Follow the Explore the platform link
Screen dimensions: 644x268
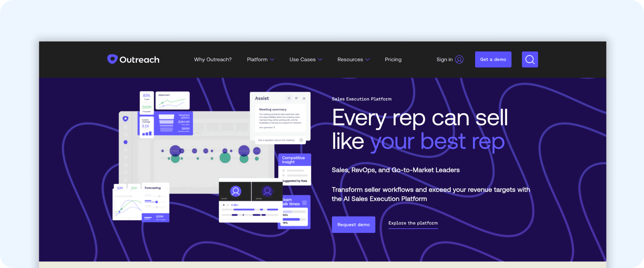coord(413,223)
